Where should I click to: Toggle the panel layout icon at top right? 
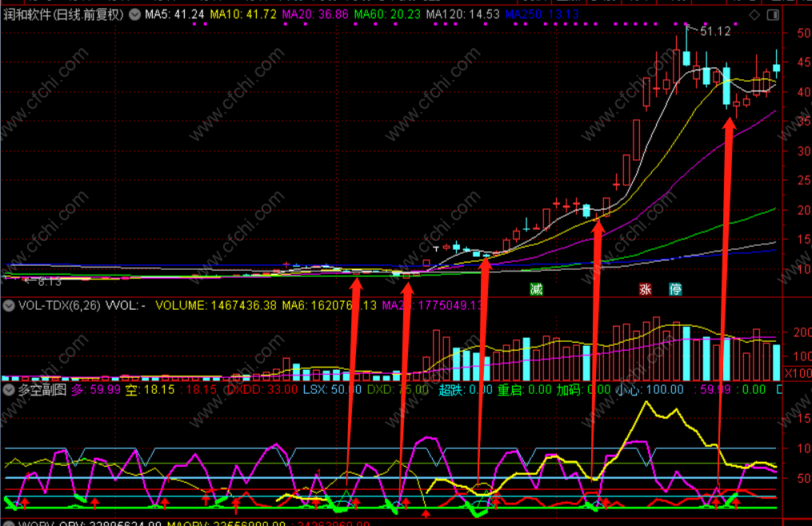[773, 15]
